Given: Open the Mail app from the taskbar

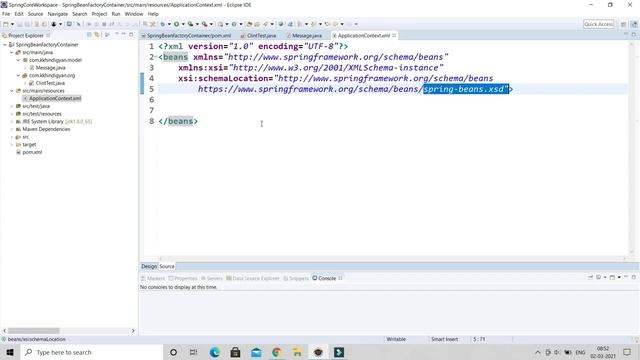Looking at the screenshot, I should (x=256, y=352).
